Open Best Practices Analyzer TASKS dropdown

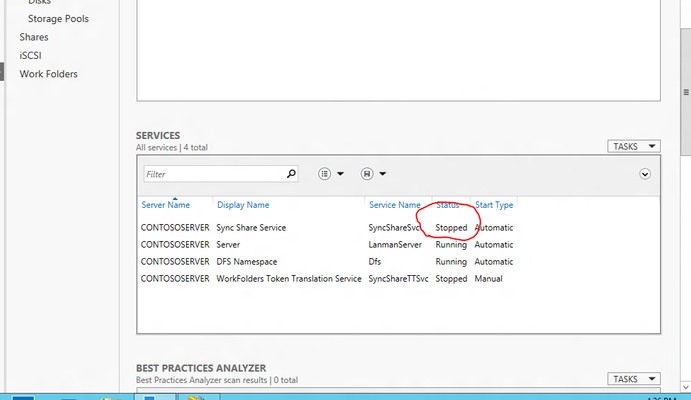634,379
